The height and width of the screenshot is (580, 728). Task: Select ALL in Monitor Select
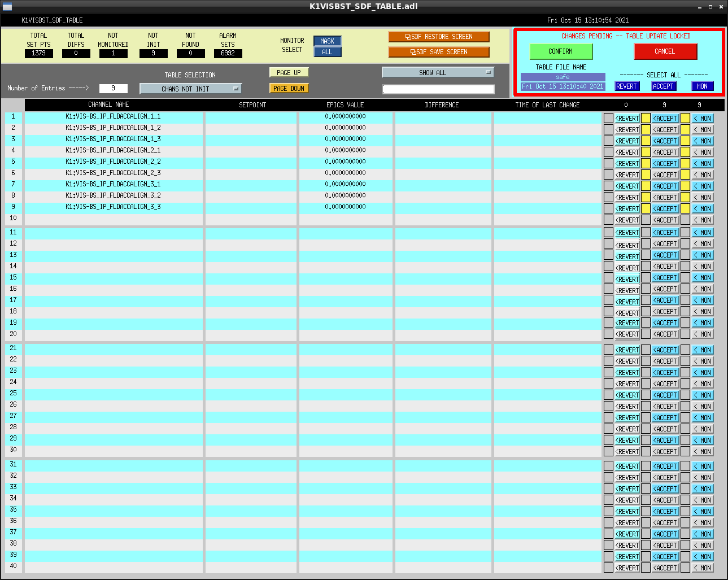click(327, 52)
